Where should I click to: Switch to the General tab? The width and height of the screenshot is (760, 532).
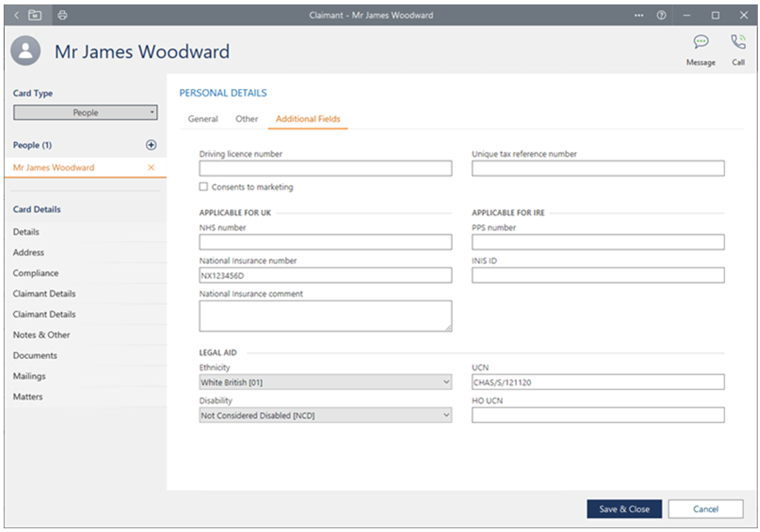[x=203, y=118]
